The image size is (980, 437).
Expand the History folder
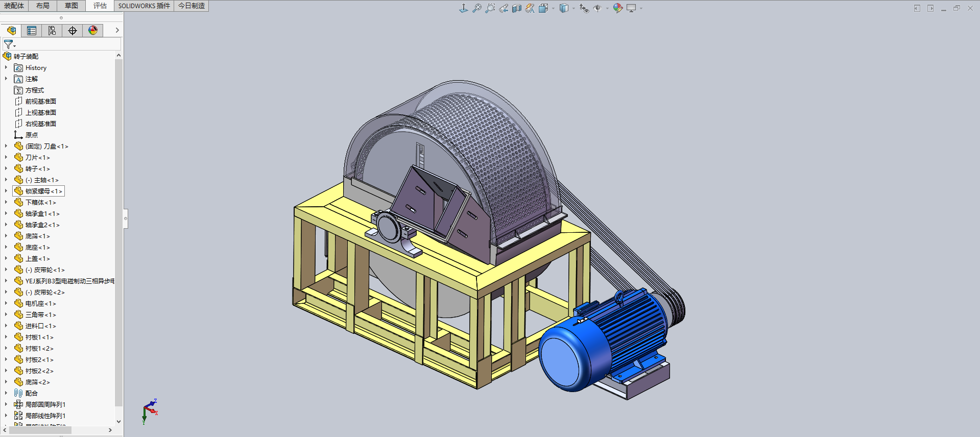tap(6, 67)
